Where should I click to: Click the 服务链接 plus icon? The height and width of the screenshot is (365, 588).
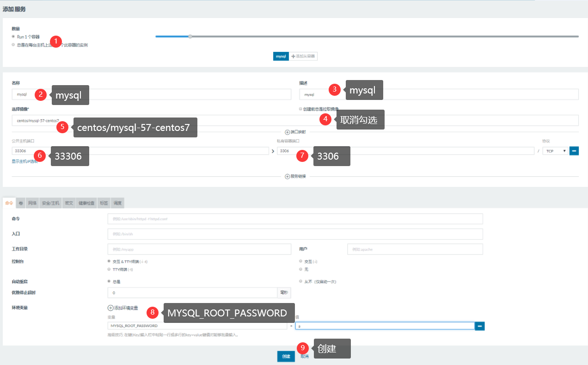(287, 176)
